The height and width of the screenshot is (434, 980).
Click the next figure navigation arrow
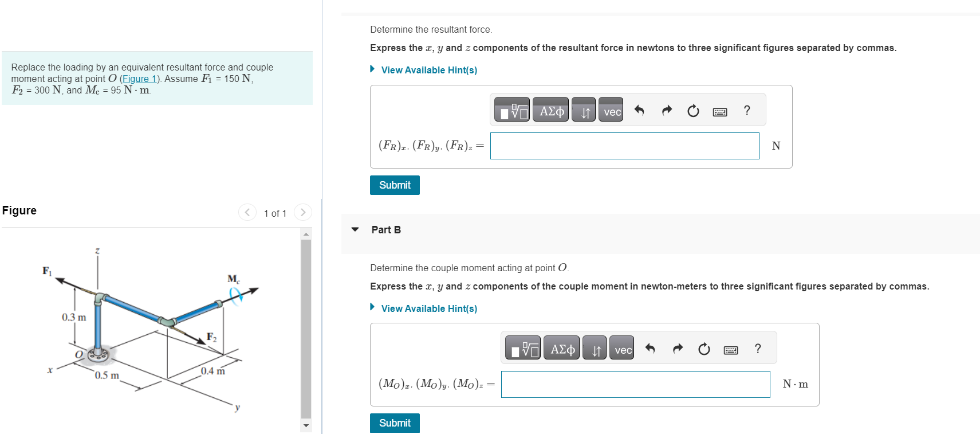click(303, 212)
